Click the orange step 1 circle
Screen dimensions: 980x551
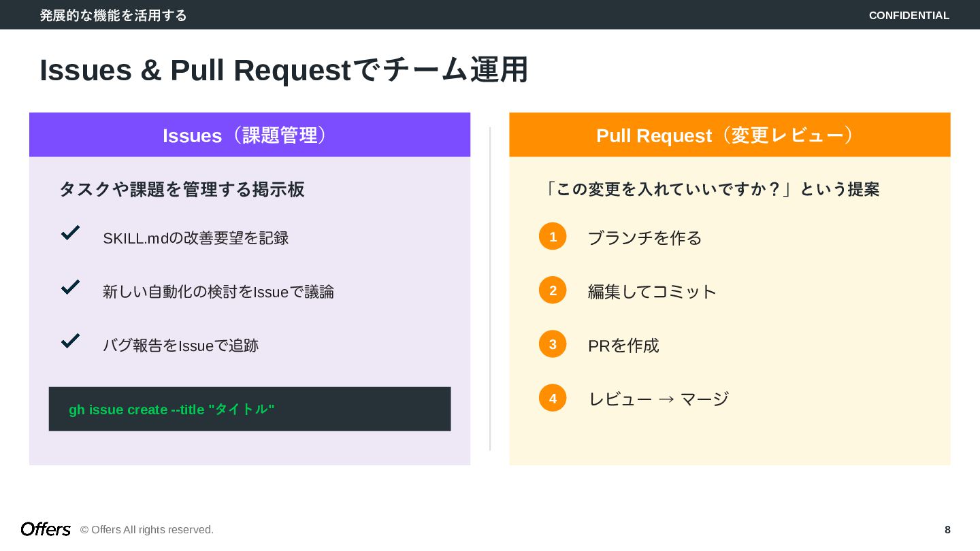(553, 237)
